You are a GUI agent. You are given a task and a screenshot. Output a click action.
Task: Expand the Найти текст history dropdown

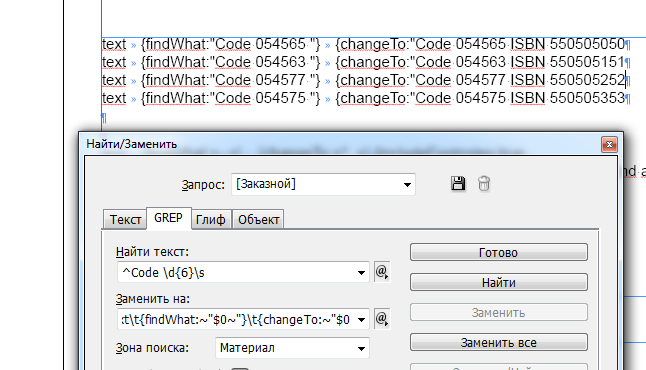(x=361, y=272)
